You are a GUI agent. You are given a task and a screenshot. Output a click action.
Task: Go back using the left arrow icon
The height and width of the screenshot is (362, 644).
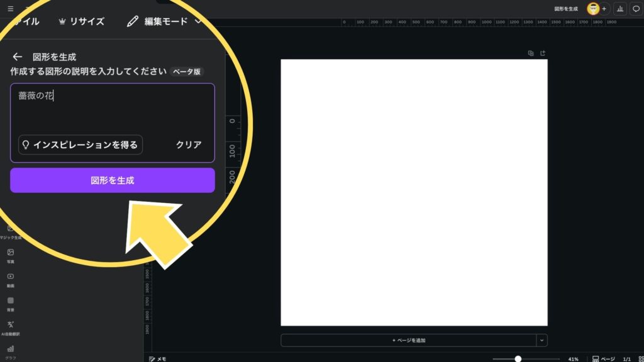pos(18,57)
